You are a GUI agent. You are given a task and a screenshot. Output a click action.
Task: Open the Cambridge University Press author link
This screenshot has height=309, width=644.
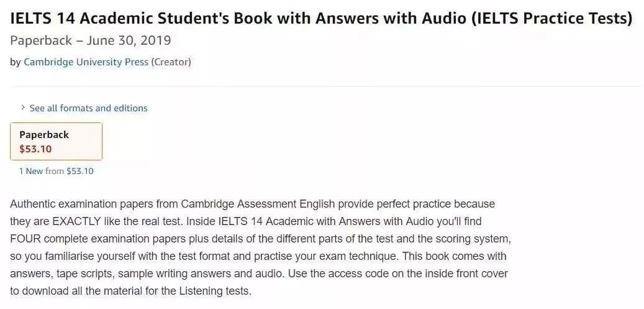click(86, 62)
